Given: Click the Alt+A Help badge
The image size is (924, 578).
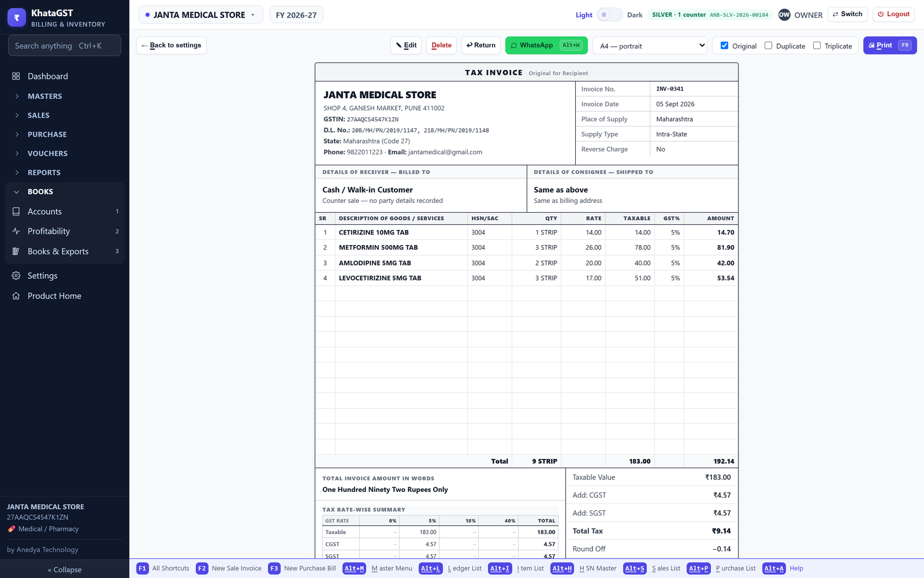Looking at the screenshot, I should click(x=774, y=568).
